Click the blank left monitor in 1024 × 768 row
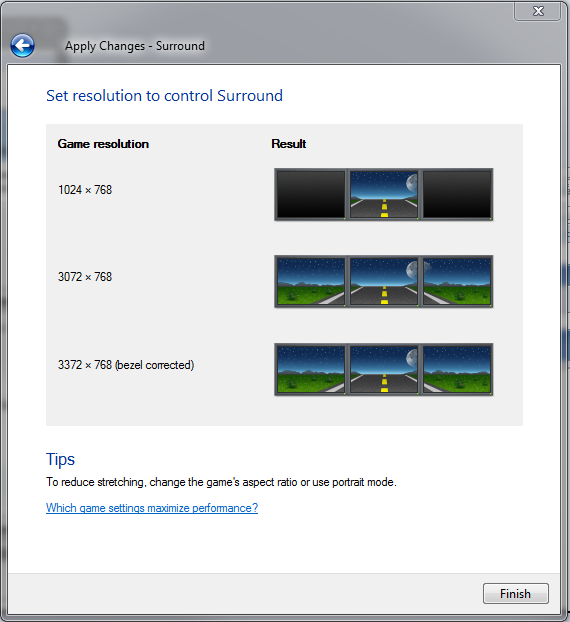Image resolution: width=570 pixels, height=622 pixels. coord(311,194)
